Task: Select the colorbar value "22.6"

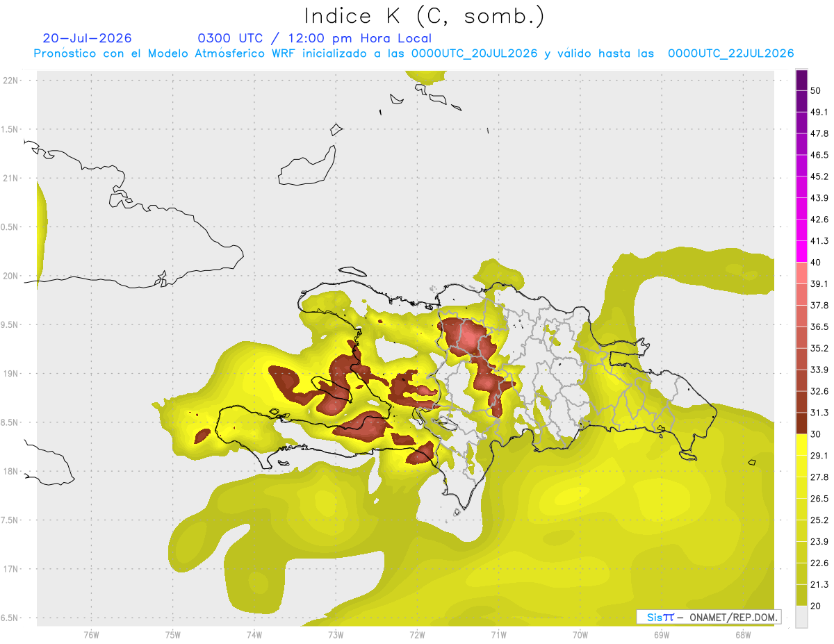Action: click(819, 563)
